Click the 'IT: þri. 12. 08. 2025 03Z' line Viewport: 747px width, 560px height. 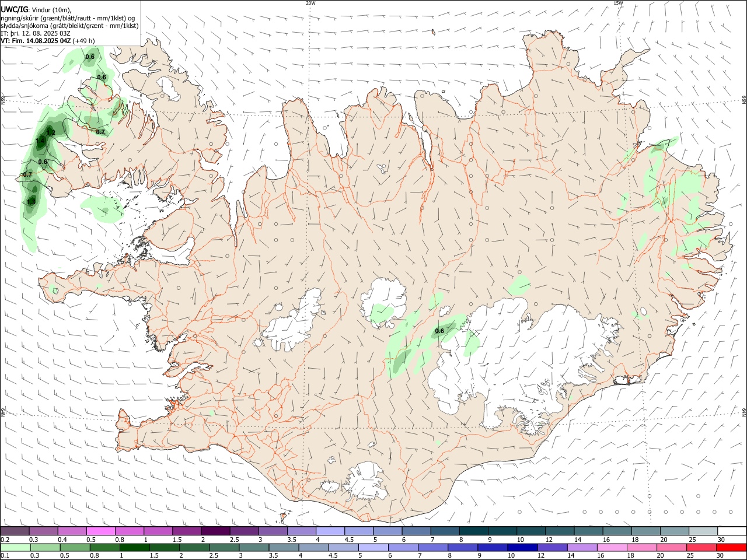click(36, 33)
